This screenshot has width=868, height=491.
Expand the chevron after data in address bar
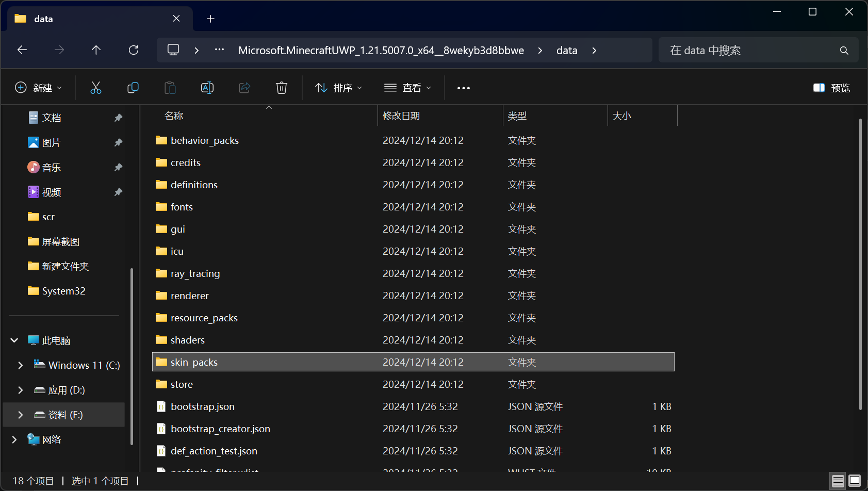(x=594, y=51)
